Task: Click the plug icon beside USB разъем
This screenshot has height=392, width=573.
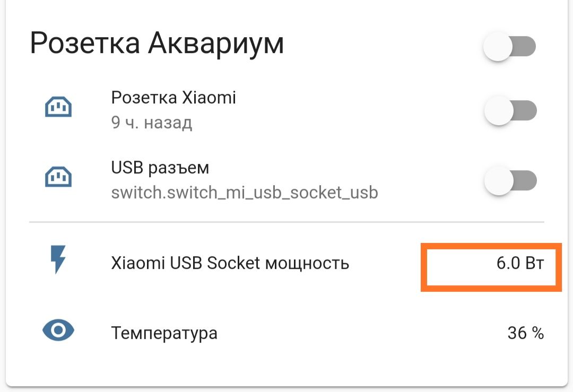Action: click(58, 177)
